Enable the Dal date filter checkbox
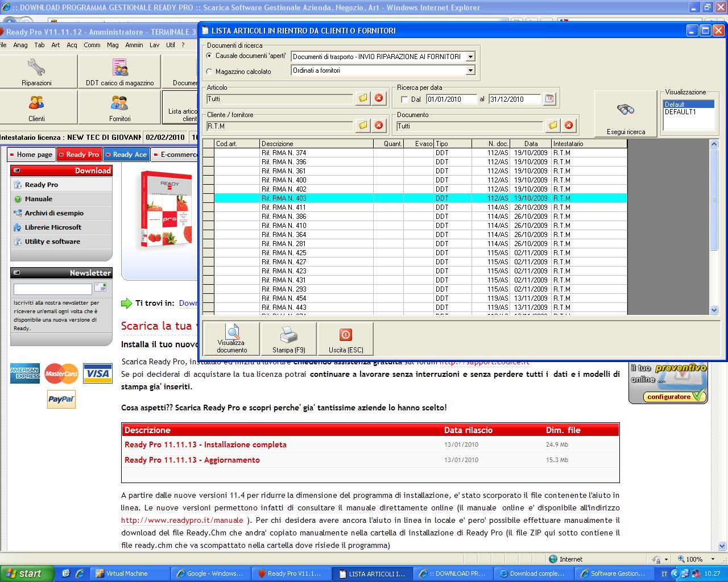 pyautogui.click(x=404, y=99)
